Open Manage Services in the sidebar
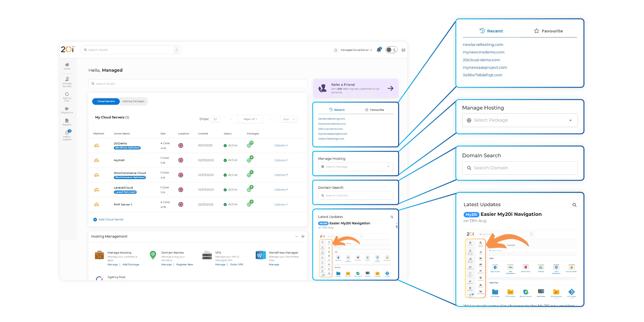This screenshot has width=644, height=322. click(67, 82)
